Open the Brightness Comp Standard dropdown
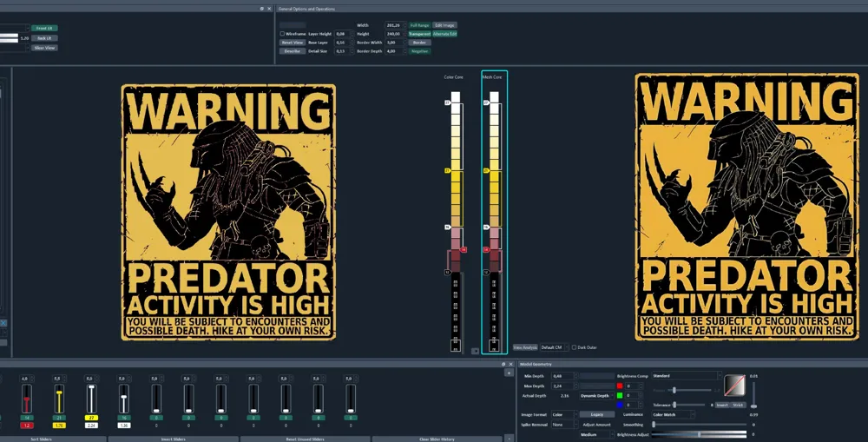This screenshot has height=442, width=868. 687,376
